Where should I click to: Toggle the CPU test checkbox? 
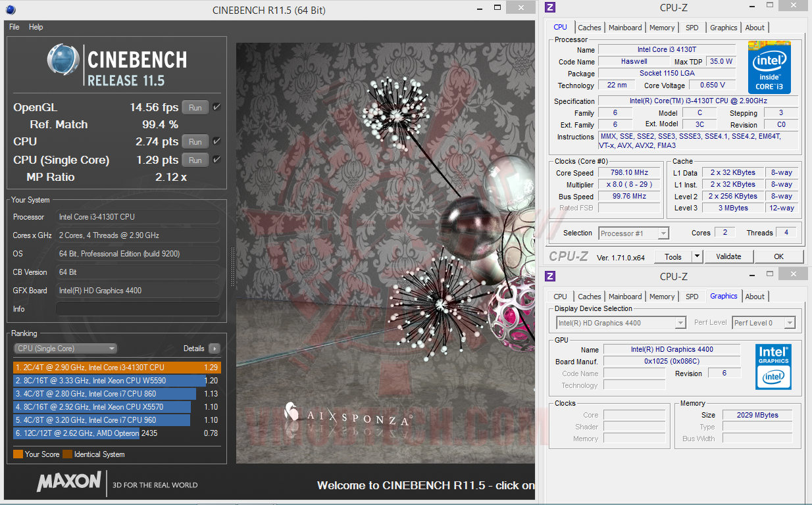[217, 141]
